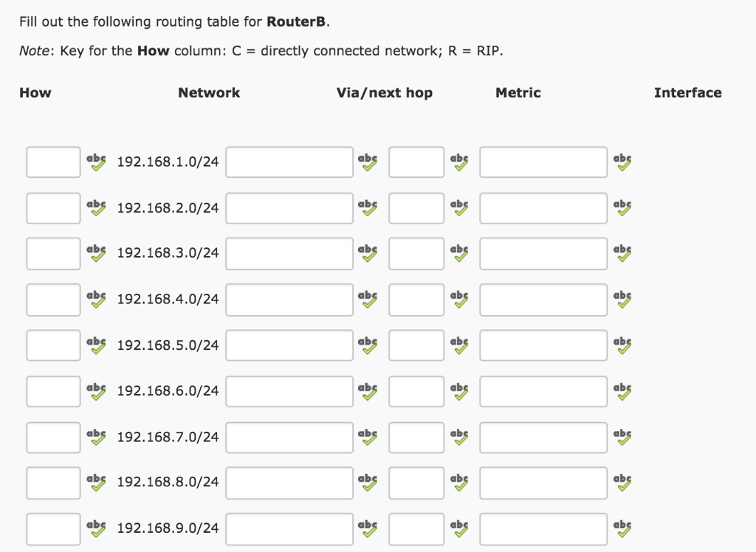Select the Interface input for 192.168.8.0/24
This screenshot has height=552, width=756.
click(x=543, y=482)
